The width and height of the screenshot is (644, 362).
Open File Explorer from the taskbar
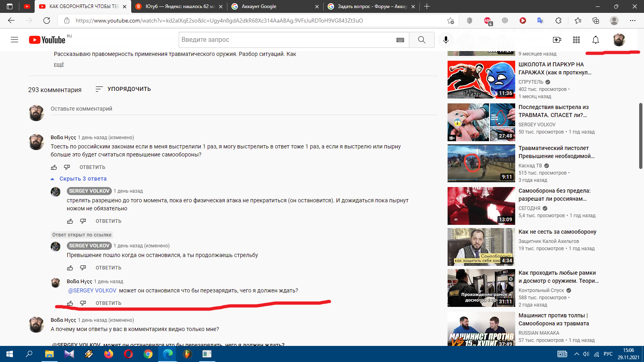[49, 354]
